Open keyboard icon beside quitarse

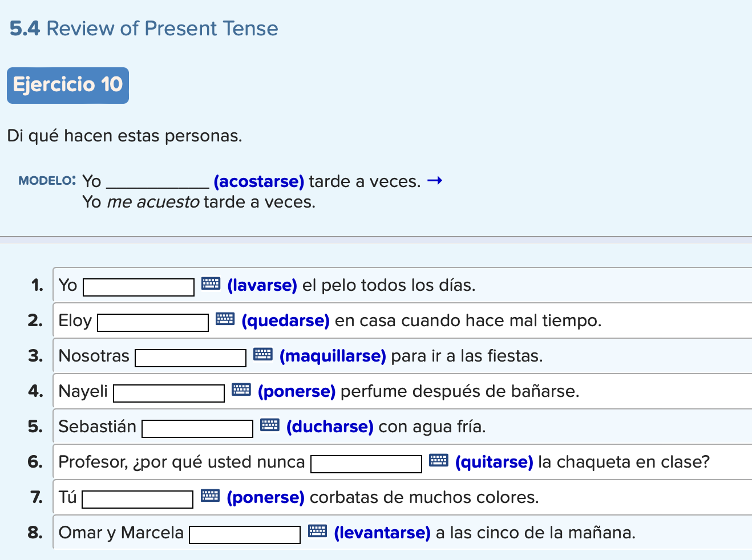[x=439, y=460]
